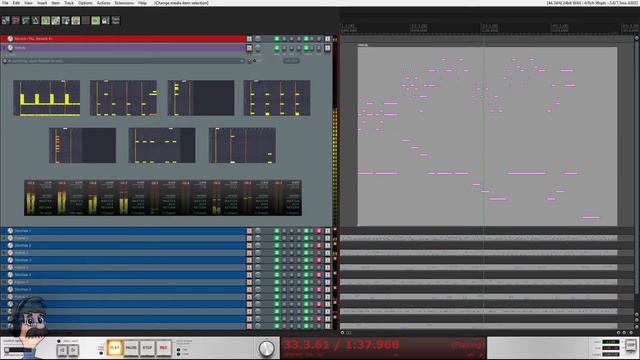The image size is (640, 360).
Task: Open the first embedded MIDI thumbnail
Action: click(47, 98)
